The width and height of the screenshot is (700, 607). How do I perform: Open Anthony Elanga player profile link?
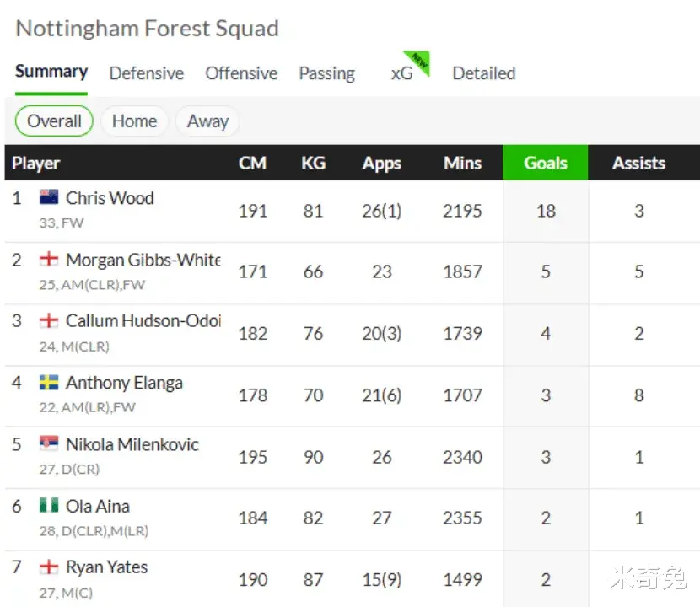(124, 383)
